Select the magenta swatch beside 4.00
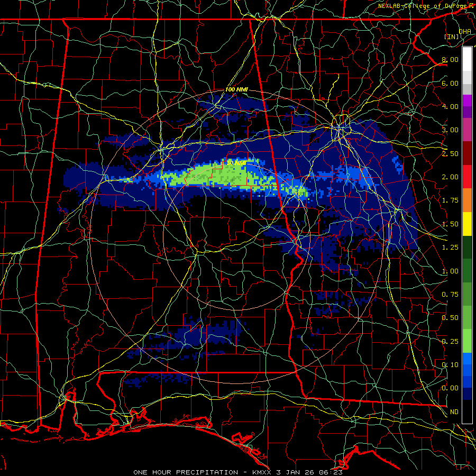Screen dimensions: 476x476 467,100
